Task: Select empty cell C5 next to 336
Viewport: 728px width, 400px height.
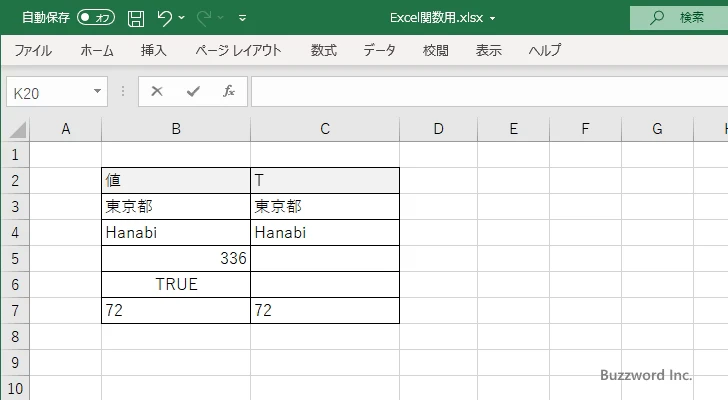Action: (325, 258)
